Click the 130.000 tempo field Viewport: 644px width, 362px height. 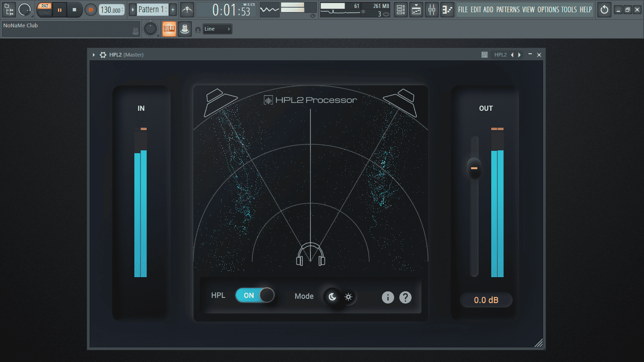[112, 10]
